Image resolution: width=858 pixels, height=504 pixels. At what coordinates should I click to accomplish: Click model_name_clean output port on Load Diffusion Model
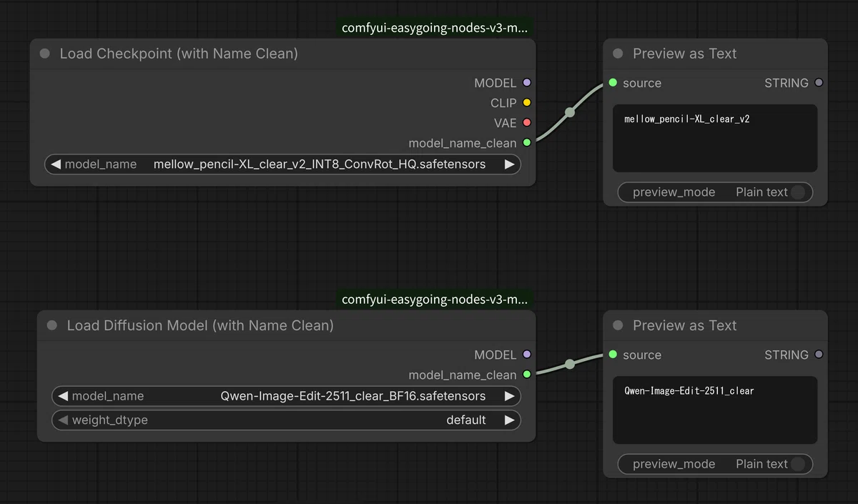tap(527, 375)
